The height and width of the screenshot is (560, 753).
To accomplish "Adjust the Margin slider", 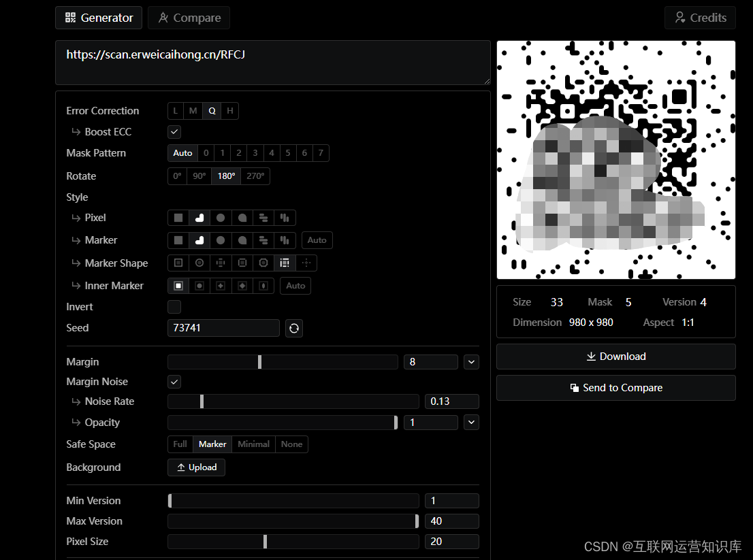I will coord(283,362).
